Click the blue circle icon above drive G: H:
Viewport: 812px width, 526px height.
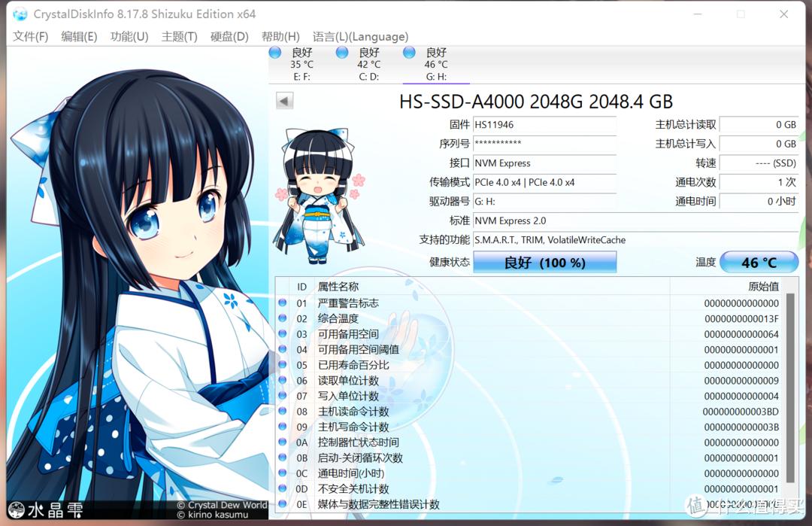[408, 52]
